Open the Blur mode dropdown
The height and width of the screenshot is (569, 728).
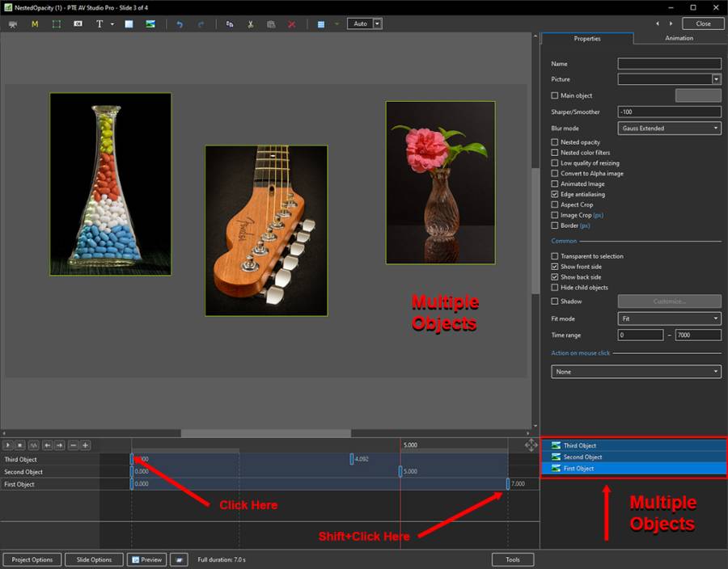pyautogui.click(x=669, y=128)
